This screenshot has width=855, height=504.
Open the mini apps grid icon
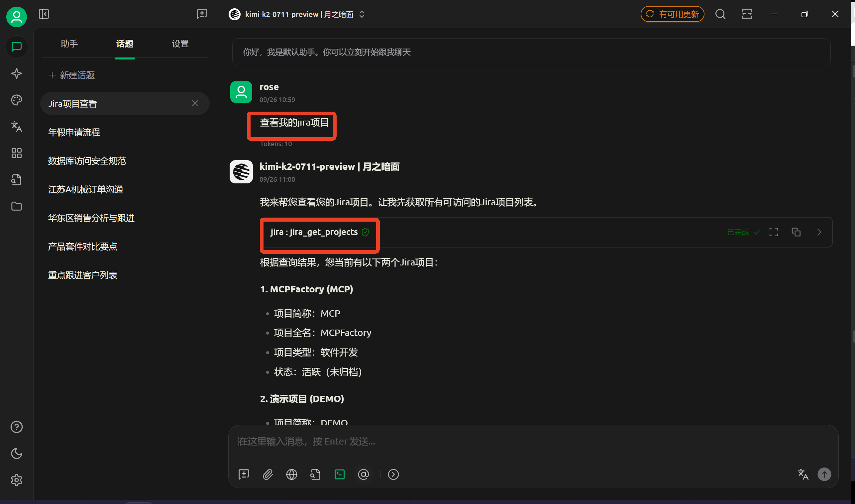click(x=16, y=153)
